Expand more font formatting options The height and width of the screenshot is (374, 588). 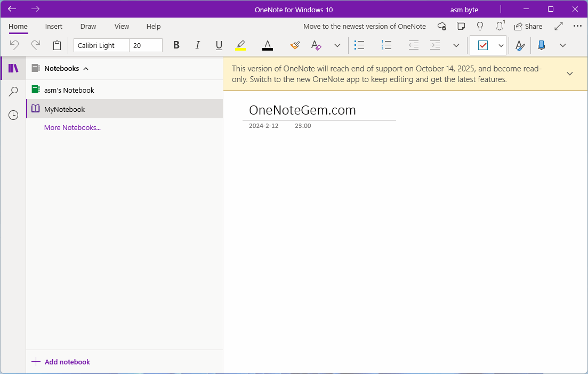tap(337, 45)
